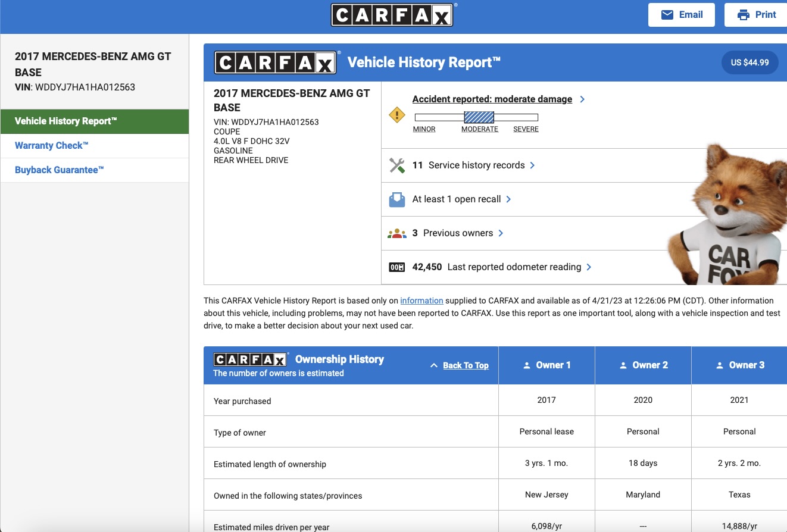Screen dimensions: 787x532
Task: Click the 'Estimated length of ownership' row label
Action: 270,464
